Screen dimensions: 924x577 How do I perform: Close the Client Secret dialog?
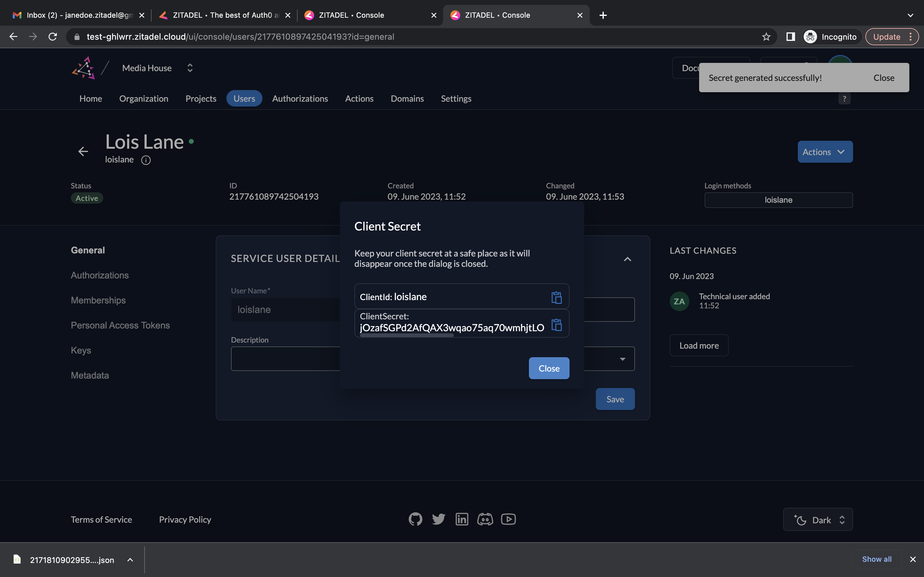click(x=549, y=368)
